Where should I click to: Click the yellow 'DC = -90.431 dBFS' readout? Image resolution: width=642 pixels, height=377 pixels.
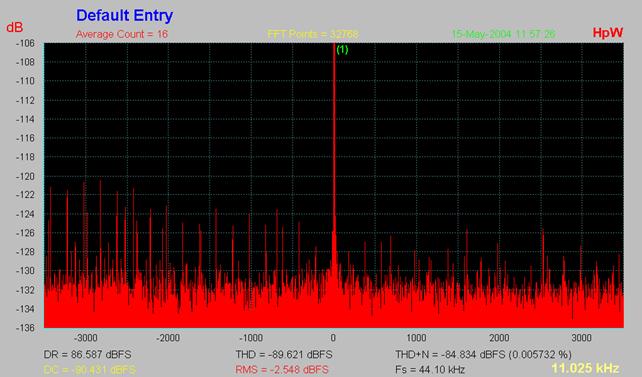[89, 370]
